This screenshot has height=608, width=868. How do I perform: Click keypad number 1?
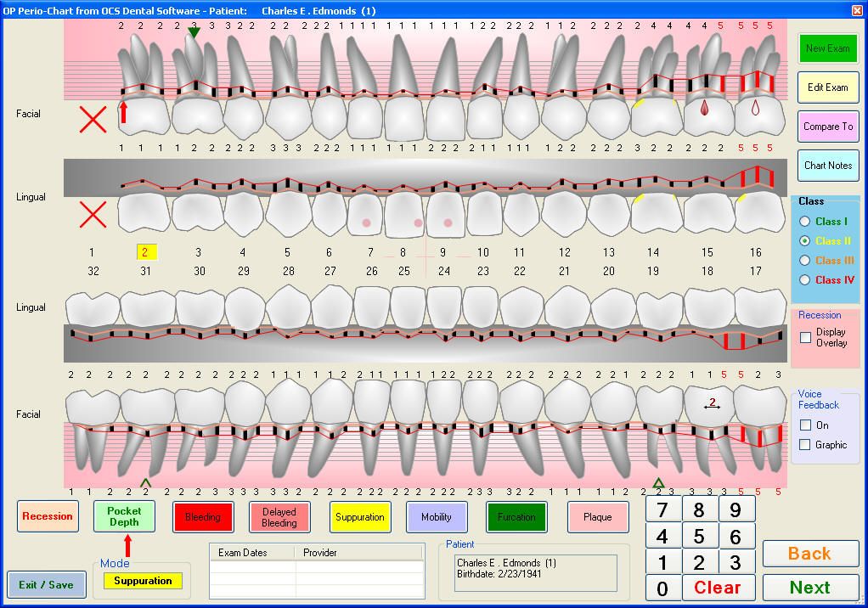(x=662, y=563)
